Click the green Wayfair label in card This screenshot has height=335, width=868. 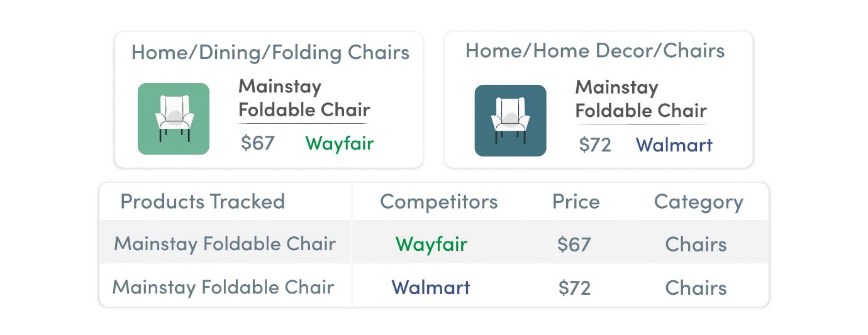[340, 143]
